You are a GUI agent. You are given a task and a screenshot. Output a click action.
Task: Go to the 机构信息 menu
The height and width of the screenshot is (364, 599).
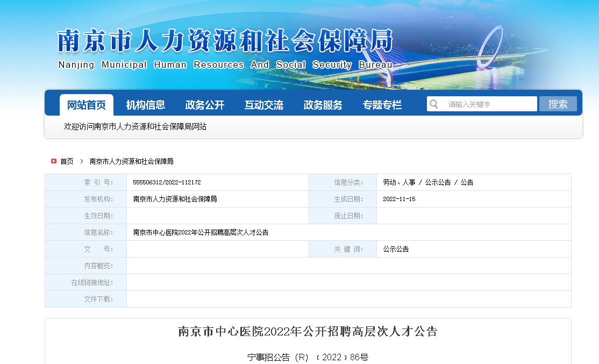(145, 105)
